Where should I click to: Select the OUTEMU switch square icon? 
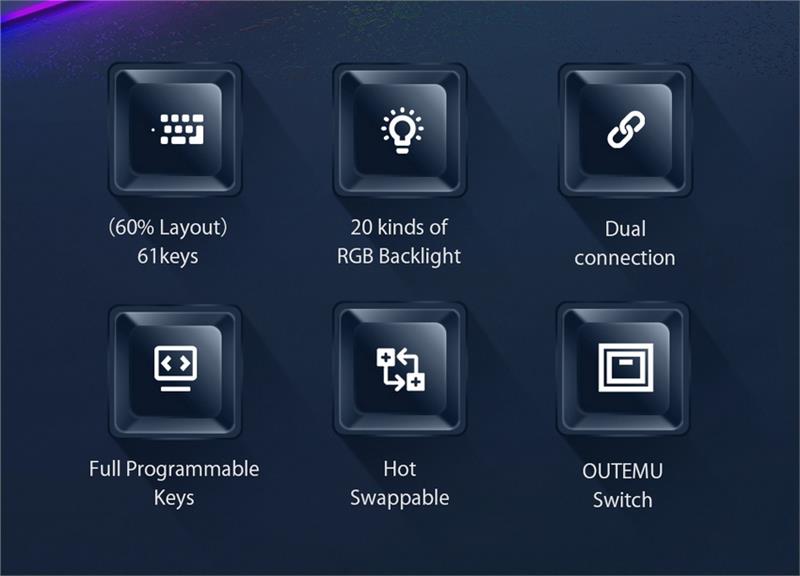coord(626,367)
